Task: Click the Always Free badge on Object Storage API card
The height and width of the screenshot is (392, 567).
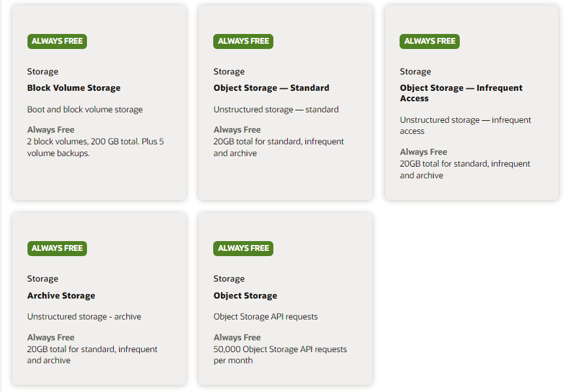Action: coord(243,248)
